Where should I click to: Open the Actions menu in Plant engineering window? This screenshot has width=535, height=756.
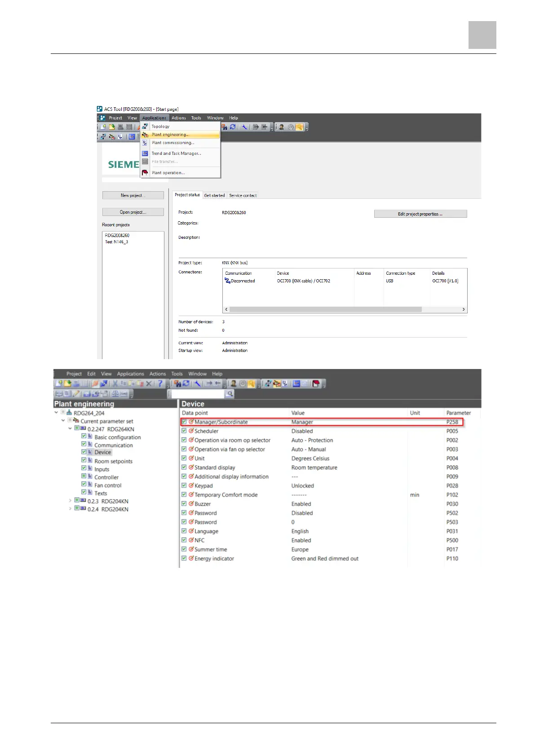tap(158, 374)
